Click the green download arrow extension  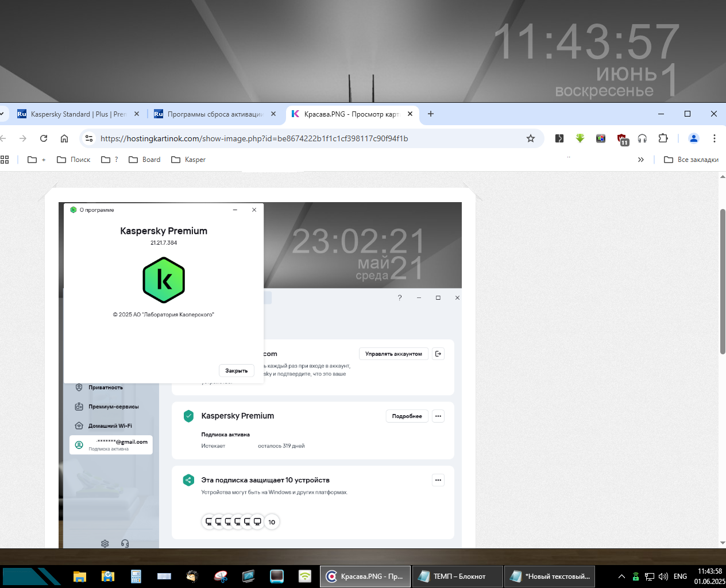click(580, 138)
